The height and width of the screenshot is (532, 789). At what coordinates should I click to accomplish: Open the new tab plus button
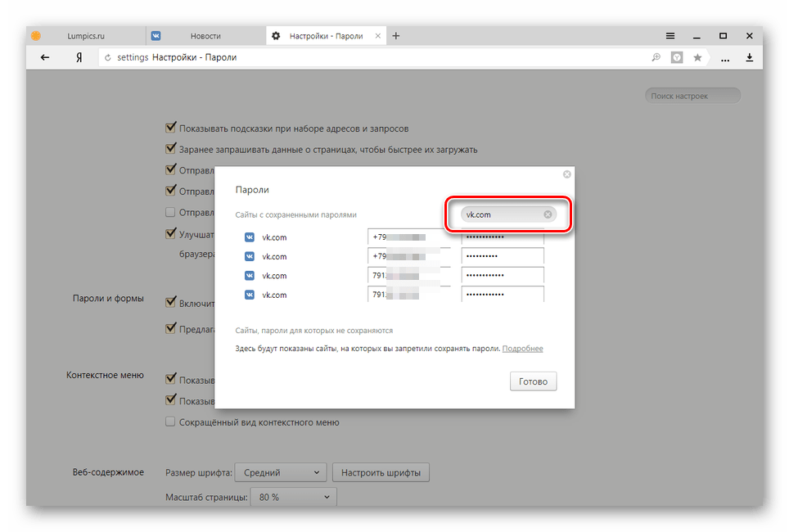point(396,36)
